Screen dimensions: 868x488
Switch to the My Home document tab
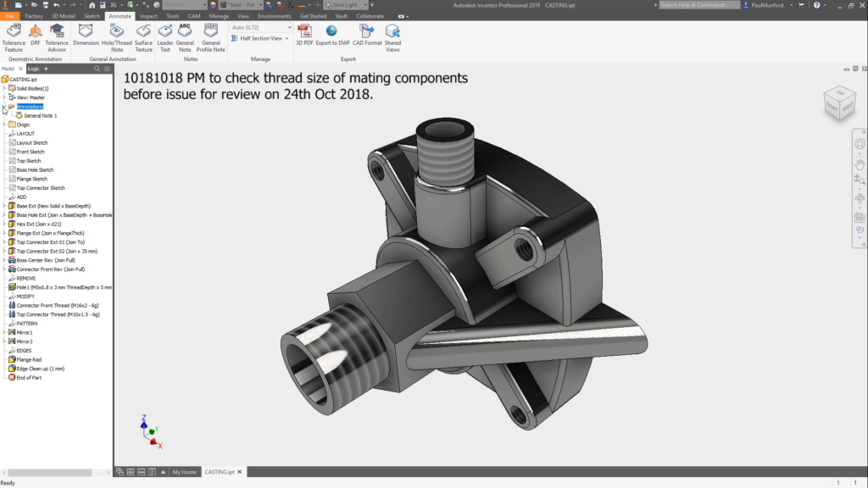point(184,472)
